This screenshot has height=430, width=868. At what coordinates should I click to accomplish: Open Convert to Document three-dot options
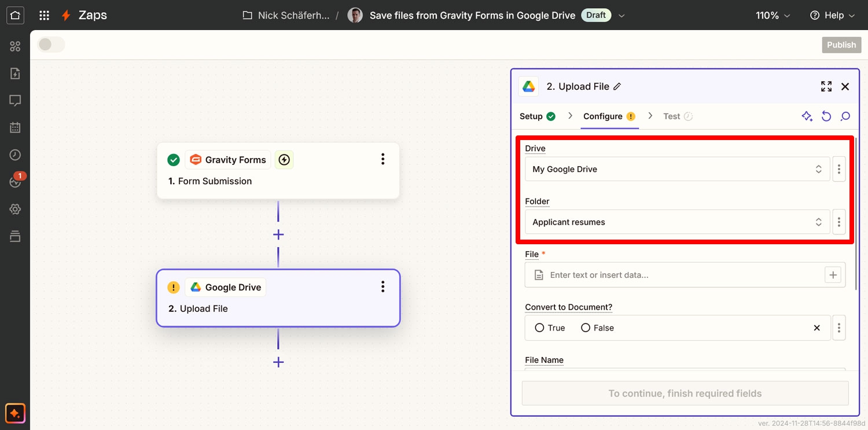click(x=838, y=328)
